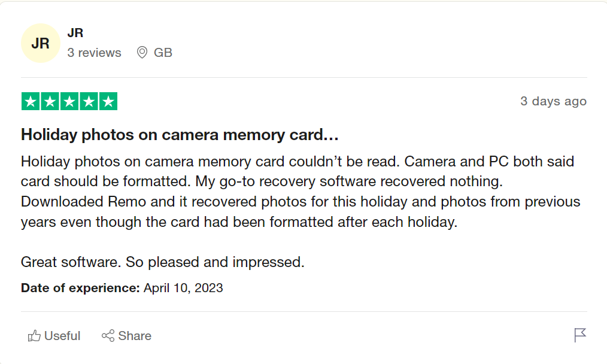
Task: Click the JR avatar circle
Action: click(40, 43)
